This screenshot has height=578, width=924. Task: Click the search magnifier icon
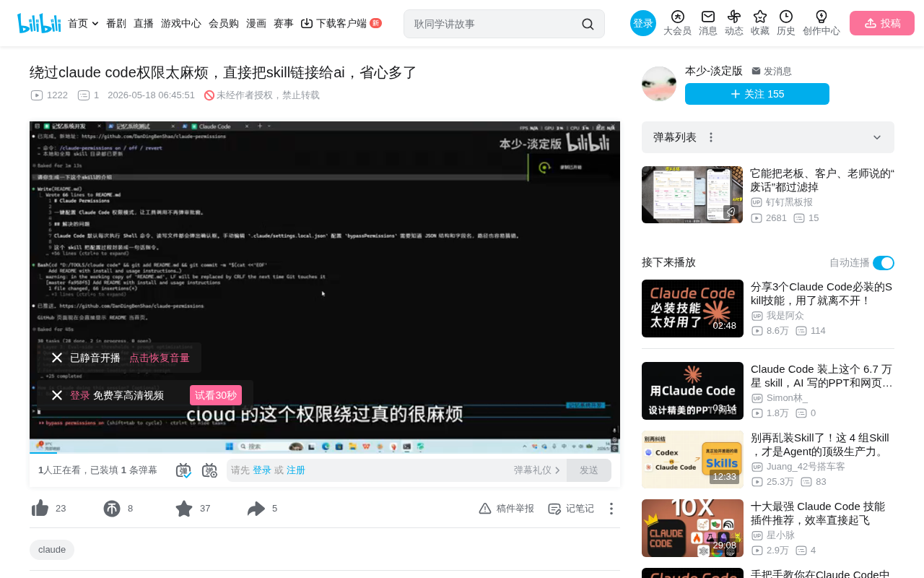click(588, 24)
